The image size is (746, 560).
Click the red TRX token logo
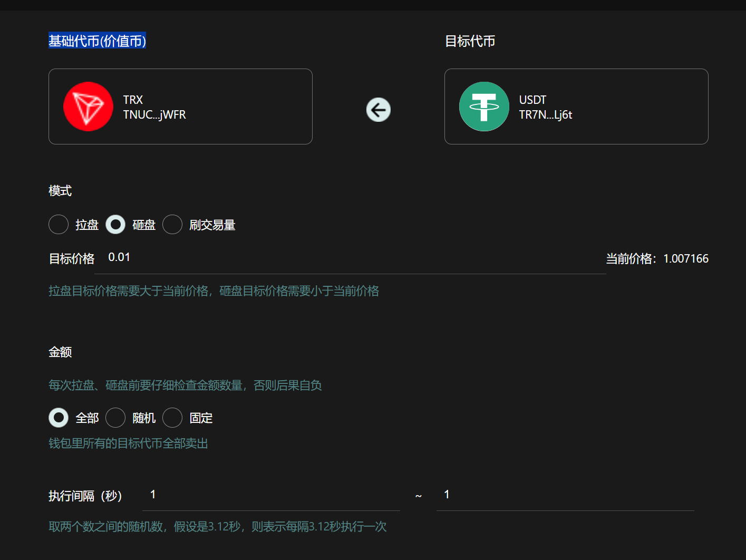[x=88, y=107]
